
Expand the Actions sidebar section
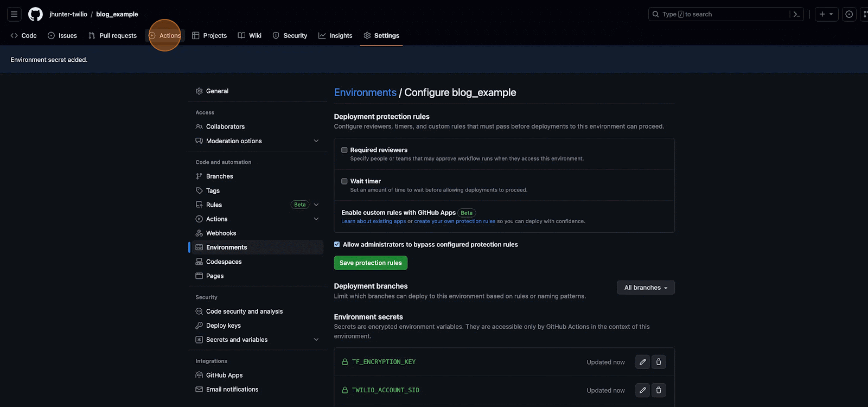pyautogui.click(x=316, y=219)
